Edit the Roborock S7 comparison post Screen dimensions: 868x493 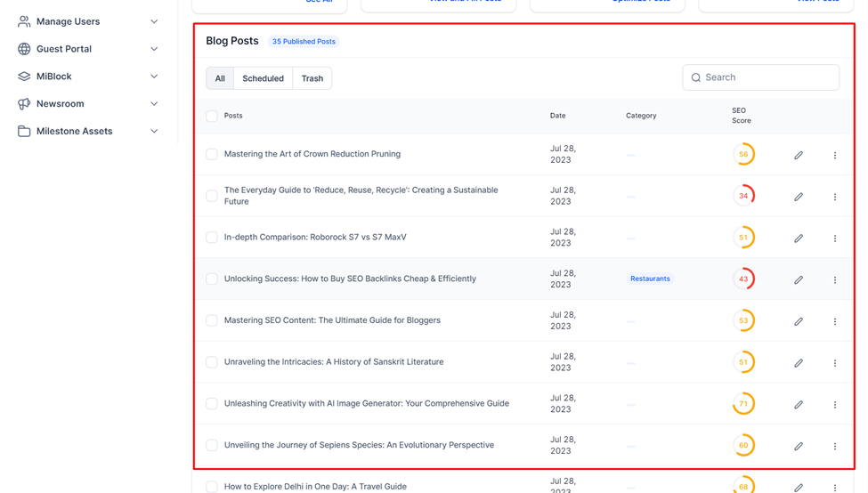click(x=799, y=238)
